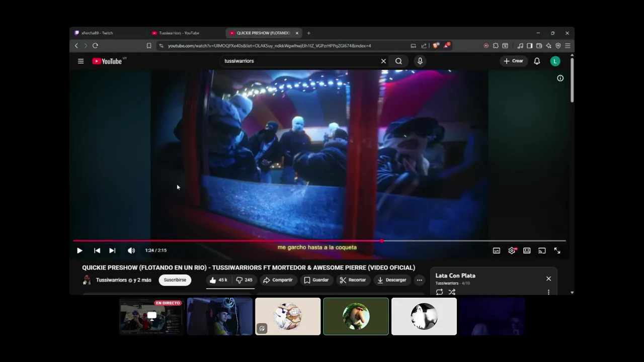Enter fullscreen mode in the player
This screenshot has width=644, height=362.
tap(557, 250)
